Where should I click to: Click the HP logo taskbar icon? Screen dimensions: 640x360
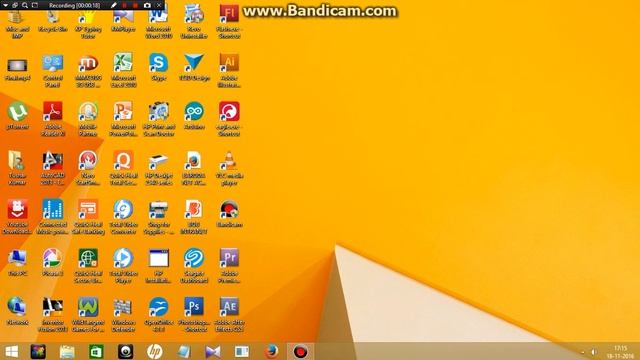pyautogui.click(x=155, y=351)
